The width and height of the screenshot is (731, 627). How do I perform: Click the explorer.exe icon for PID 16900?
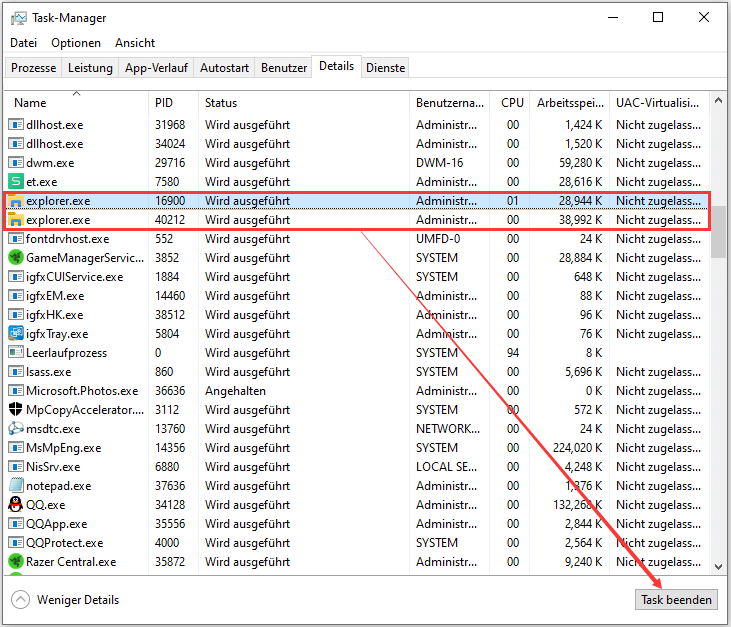click(x=16, y=200)
